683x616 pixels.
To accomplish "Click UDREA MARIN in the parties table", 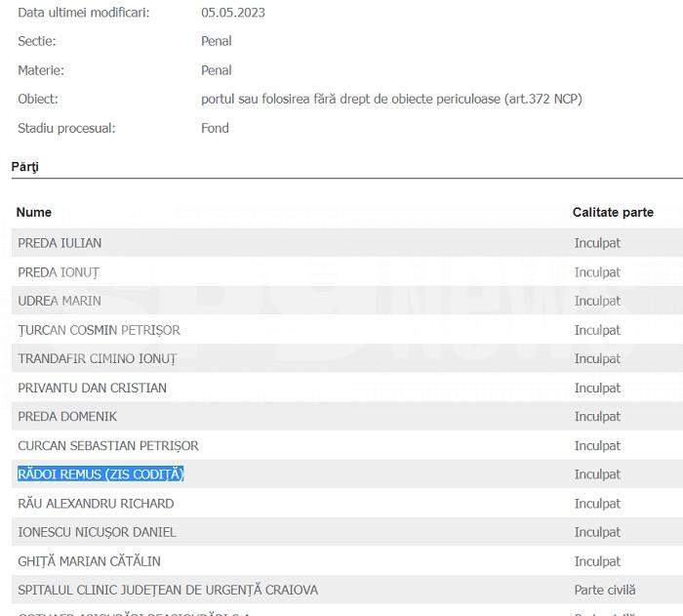I will click(x=60, y=301).
